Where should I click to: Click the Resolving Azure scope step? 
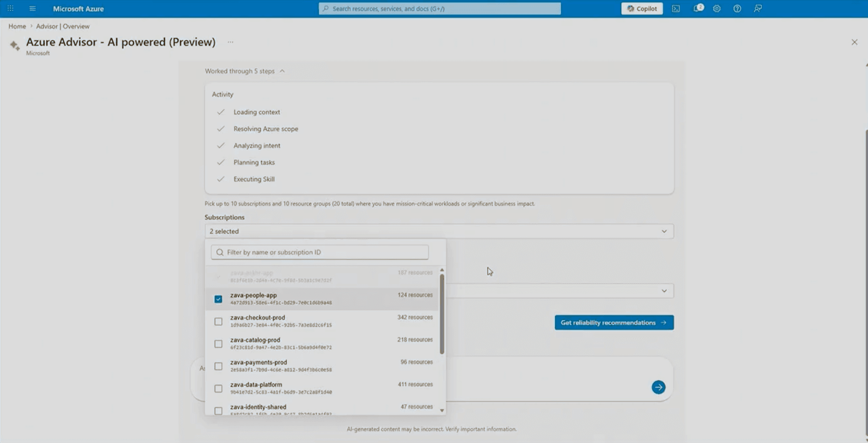266,129
